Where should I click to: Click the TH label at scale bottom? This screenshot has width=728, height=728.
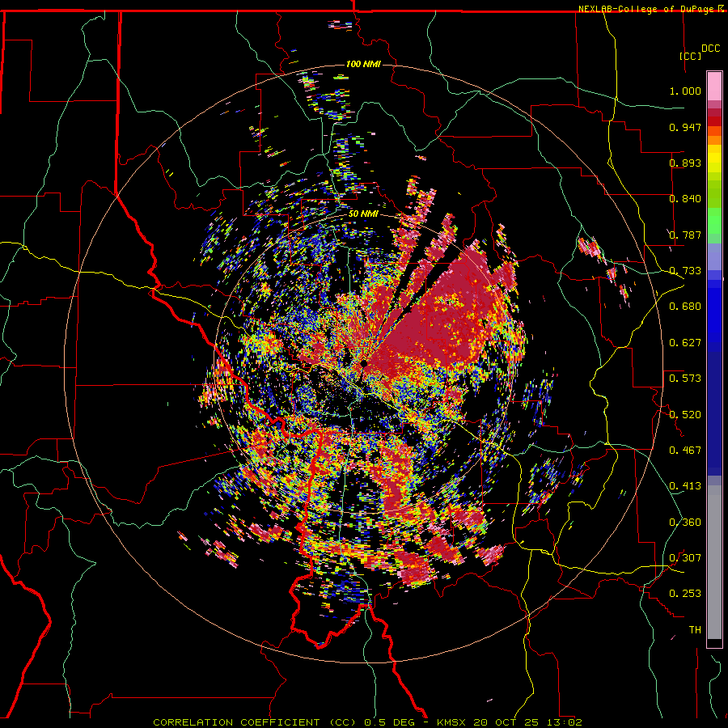coord(695,630)
